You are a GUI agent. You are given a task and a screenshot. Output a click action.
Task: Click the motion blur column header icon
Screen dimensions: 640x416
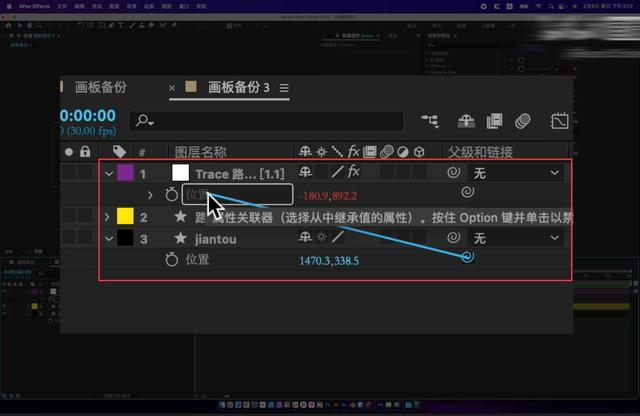tap(387, 152)
